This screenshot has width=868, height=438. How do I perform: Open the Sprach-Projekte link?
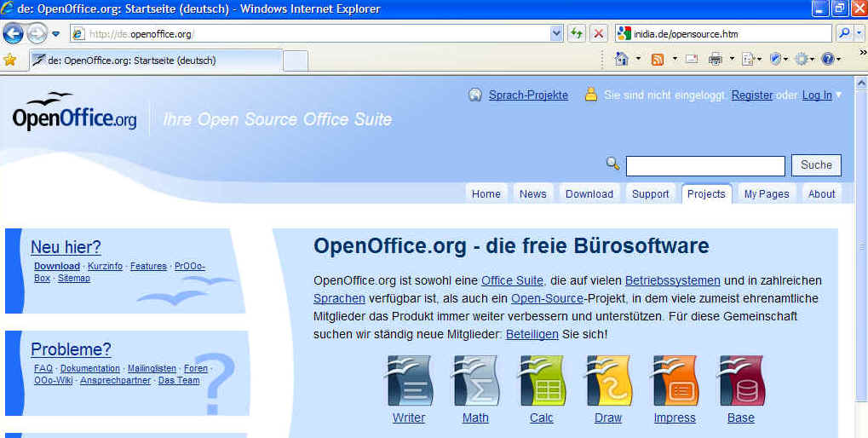pos(528,95)
